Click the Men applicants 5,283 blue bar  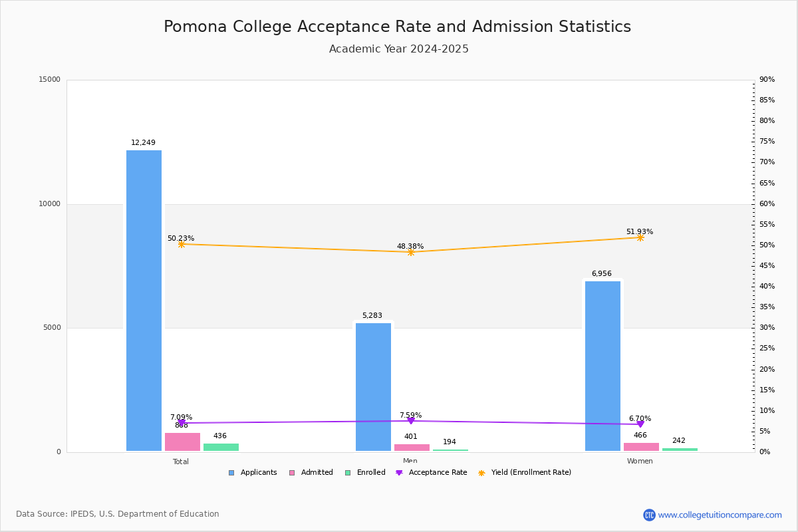click(x=374, y=387)
